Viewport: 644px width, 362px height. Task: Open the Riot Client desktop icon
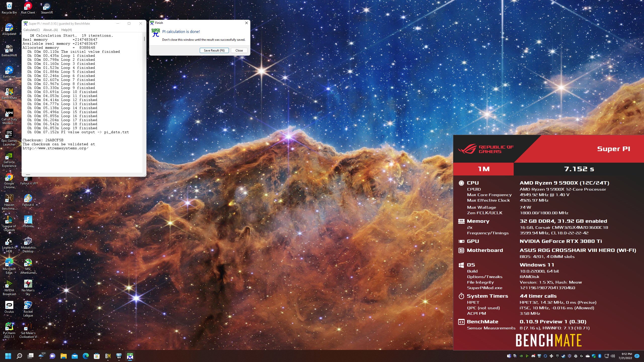28,8
